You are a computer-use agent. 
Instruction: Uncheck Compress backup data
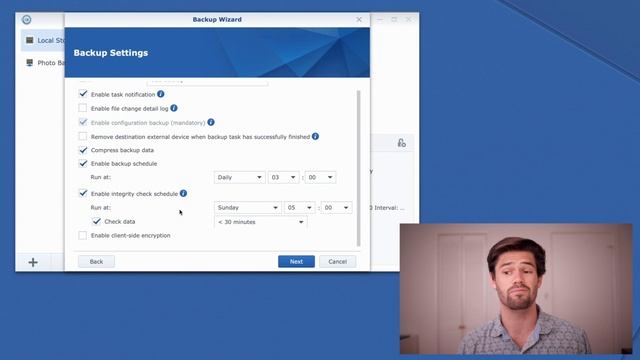(83, 150)
